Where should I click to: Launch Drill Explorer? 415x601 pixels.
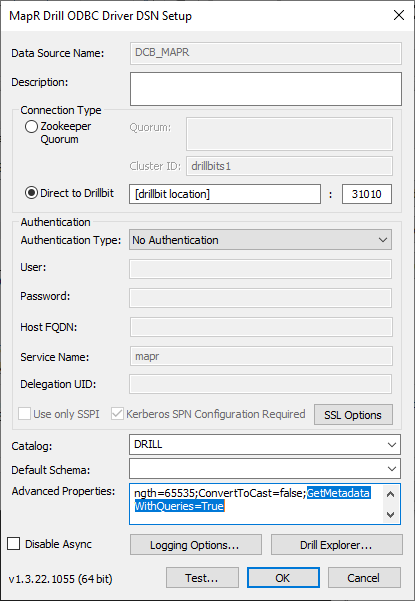click(337, 545)
